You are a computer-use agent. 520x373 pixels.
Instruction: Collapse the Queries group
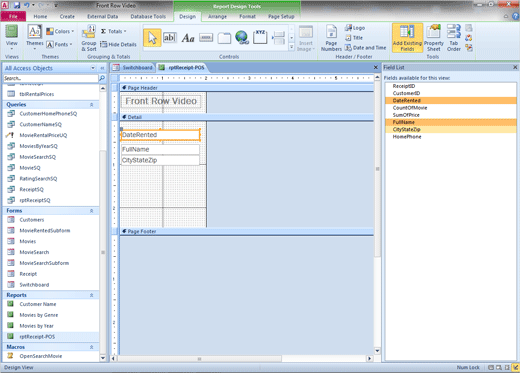[x=92, y=105]
